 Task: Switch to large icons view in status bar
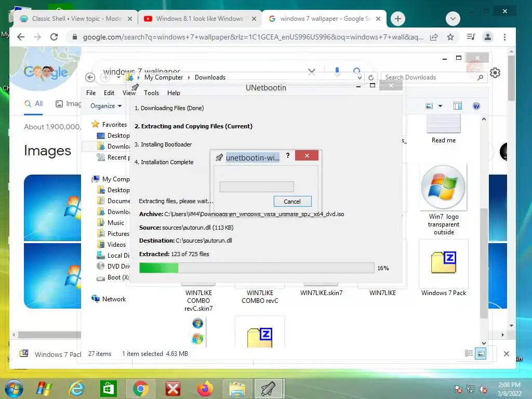coord(481,353)
